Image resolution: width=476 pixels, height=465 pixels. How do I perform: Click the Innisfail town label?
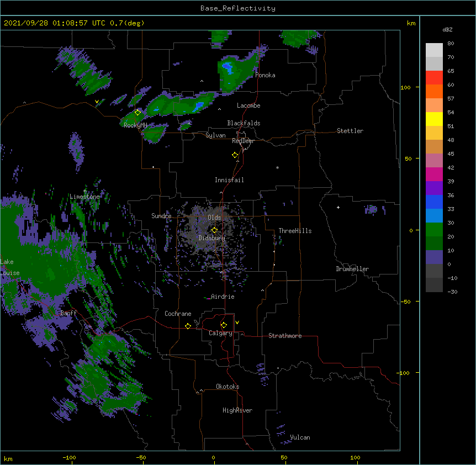[229, 180]
